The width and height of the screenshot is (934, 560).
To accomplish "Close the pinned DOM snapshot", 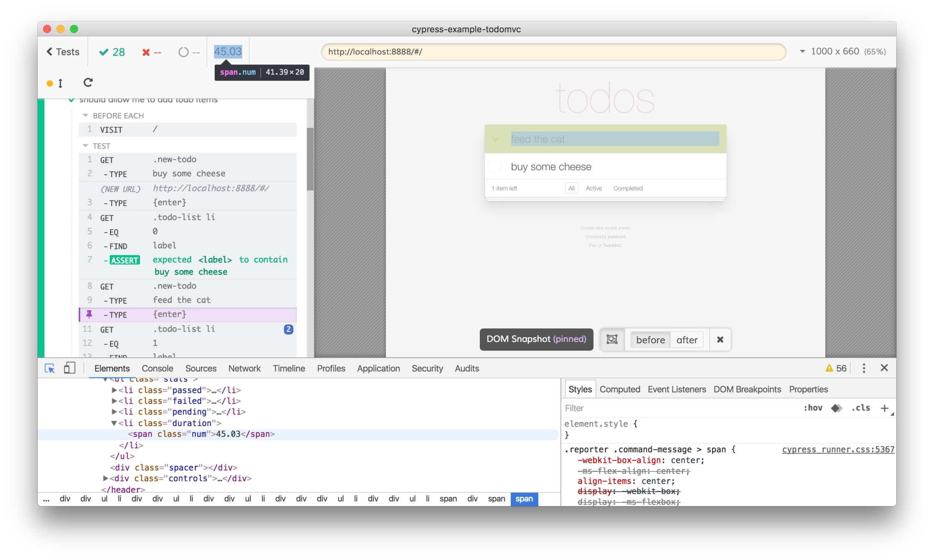I will tap(720, 339).
